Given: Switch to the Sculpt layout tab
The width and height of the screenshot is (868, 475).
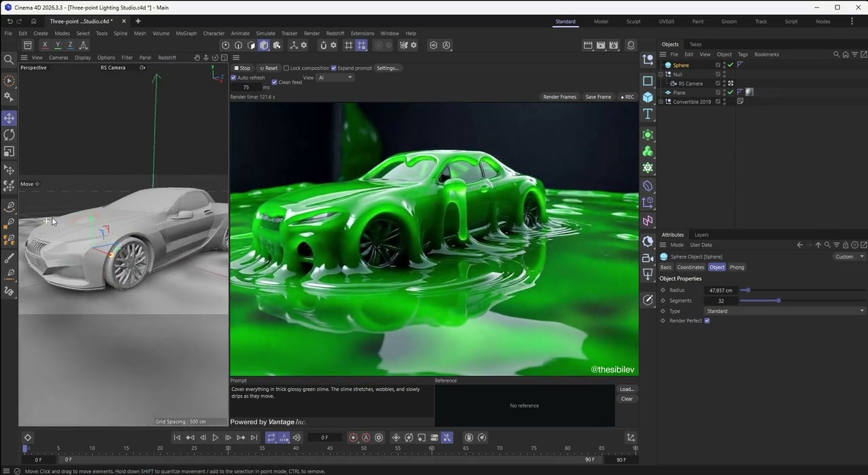Looking at the screenshot, I should click(633, 22).
